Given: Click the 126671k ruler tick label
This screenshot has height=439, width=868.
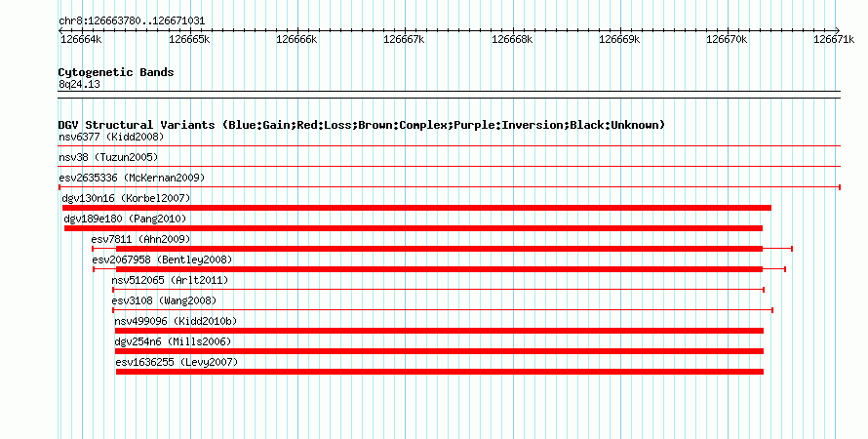Looking at the screenshot, I should tap(834, 39).
